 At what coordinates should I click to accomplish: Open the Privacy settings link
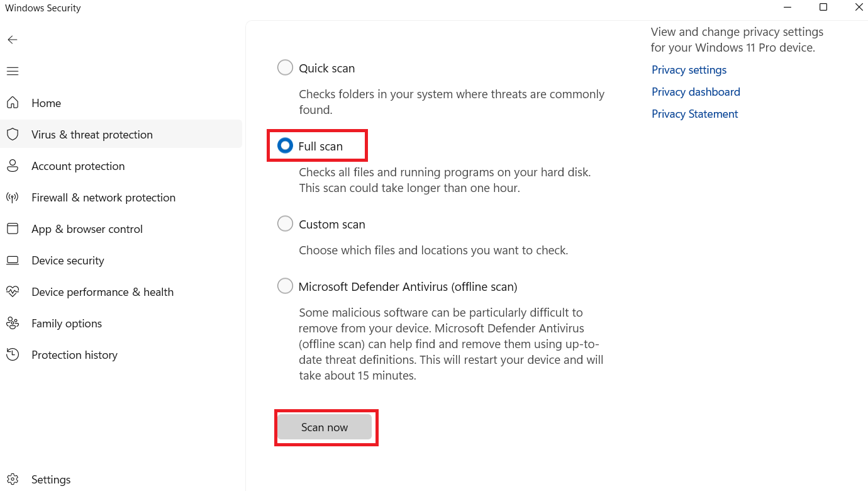(x=689, y=70)
